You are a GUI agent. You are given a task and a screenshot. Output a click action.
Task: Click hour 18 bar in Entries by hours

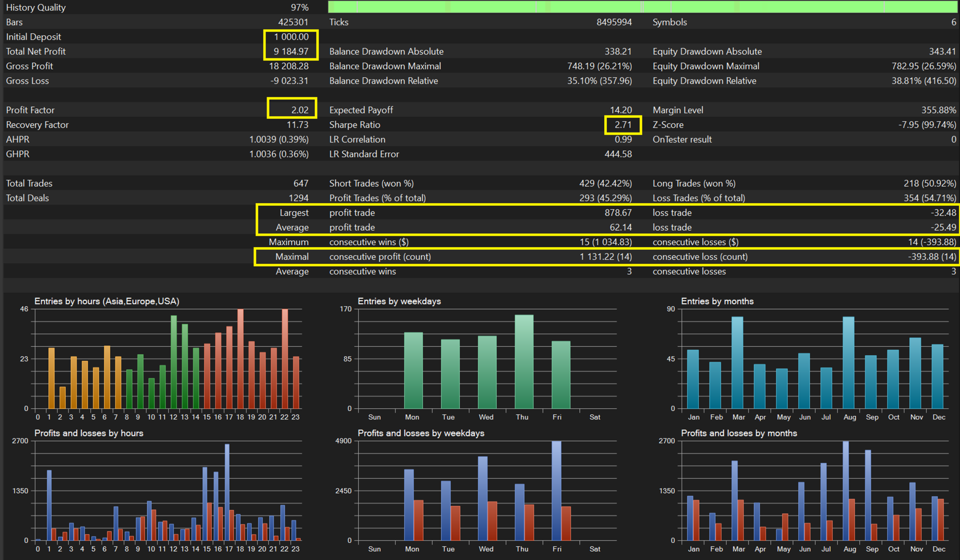click(240, 359)
